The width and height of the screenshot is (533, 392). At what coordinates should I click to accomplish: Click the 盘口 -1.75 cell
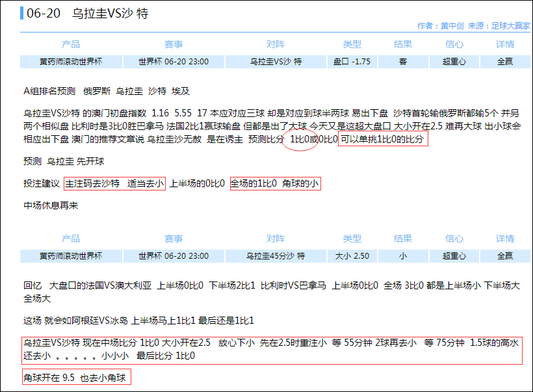coord(352,62)
